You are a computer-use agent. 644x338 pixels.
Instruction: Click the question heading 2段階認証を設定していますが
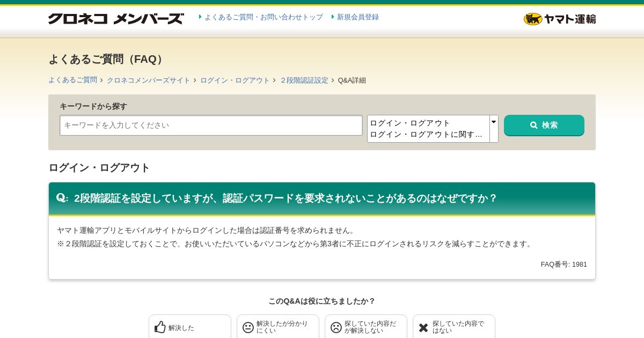tap(286, 198)
